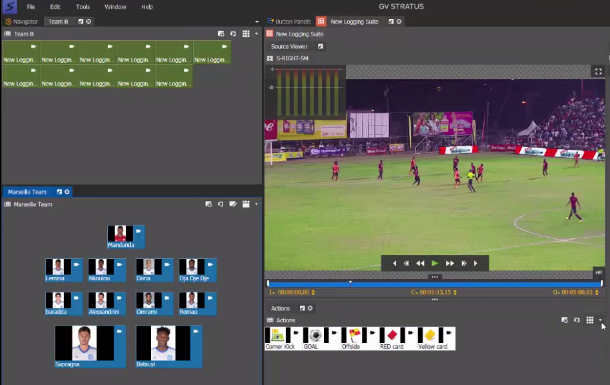Open Actions panel options dropdown arrow
The image size is (610, 385).
[x=600, y=320]
